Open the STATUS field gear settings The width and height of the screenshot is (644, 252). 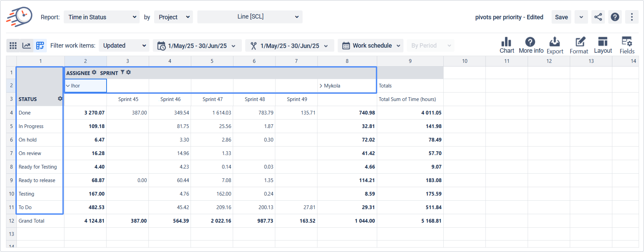tap(60, 99)
